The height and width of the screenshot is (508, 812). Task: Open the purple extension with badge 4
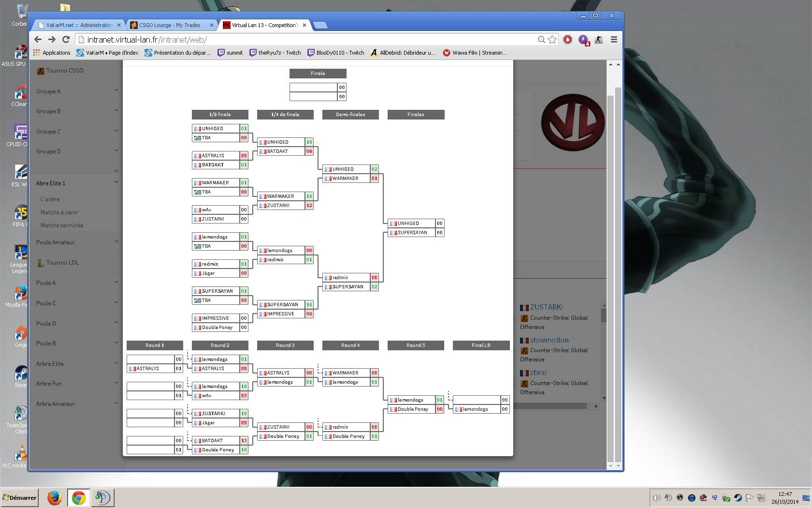pos(583,40)
